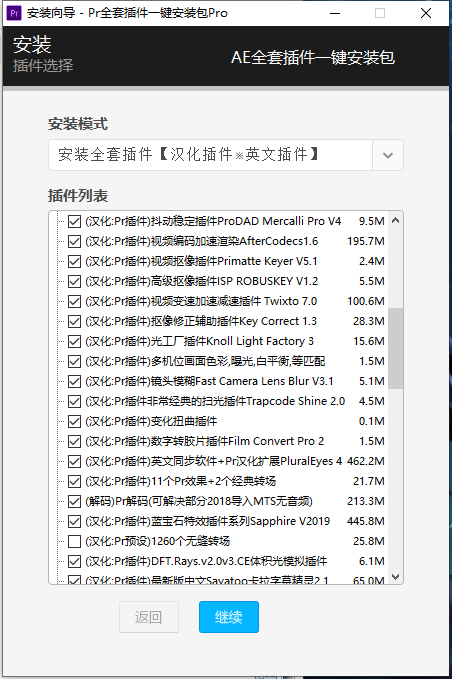Uncheck Film Convert Pro 2 checkbox
Image resolution: width=452 pixels, height=679 pixels.
(74, 441)
